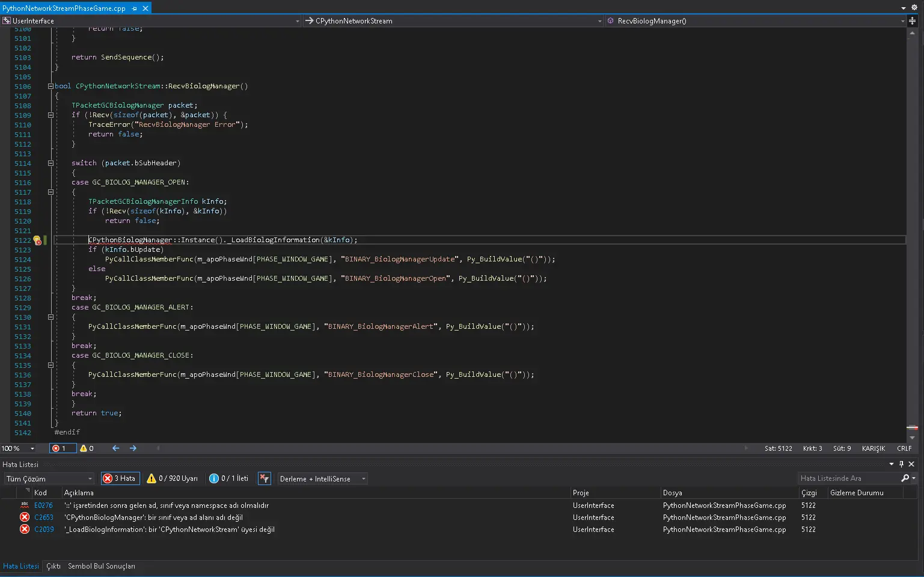Open the Hata Listesi window options dropdown
This screenshot has height=577, width=924.
pos(892,464)
